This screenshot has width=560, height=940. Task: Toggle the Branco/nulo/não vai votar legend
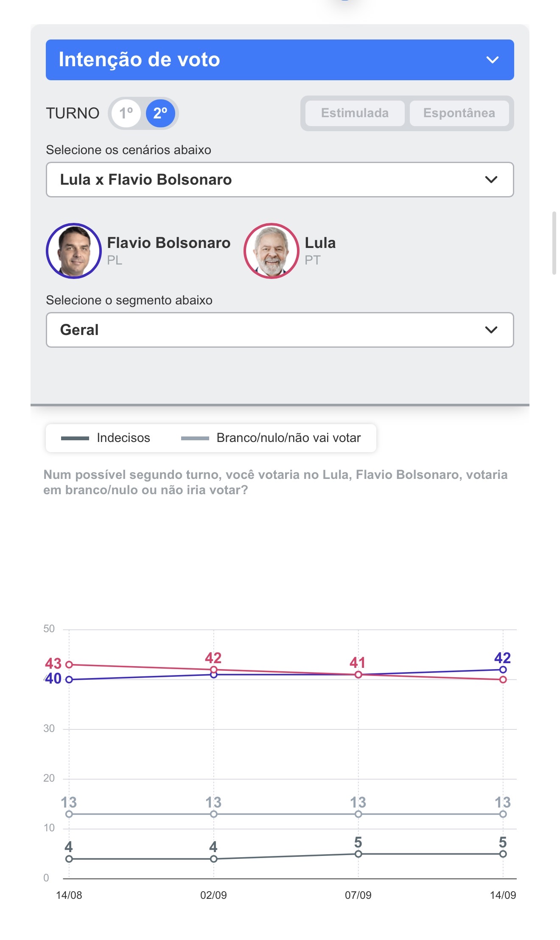(271, 438)
